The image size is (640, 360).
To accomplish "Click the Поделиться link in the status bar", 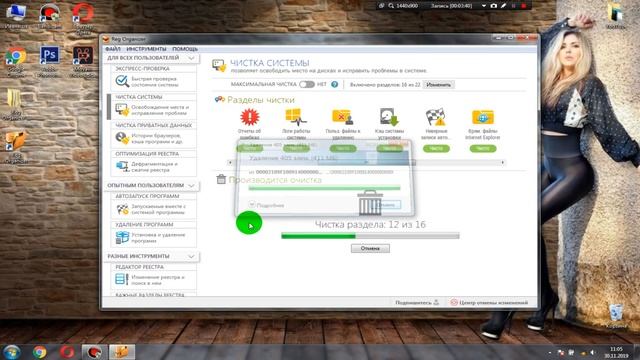I will 417,302.
